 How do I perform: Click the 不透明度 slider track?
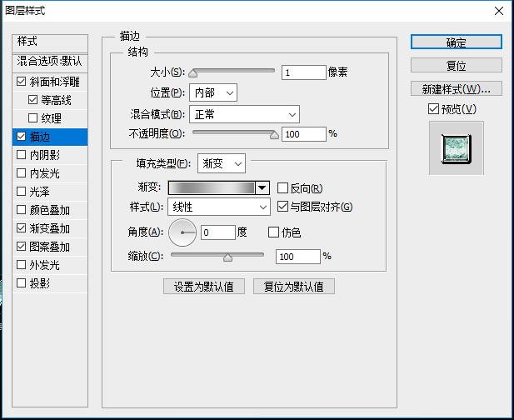233,132
